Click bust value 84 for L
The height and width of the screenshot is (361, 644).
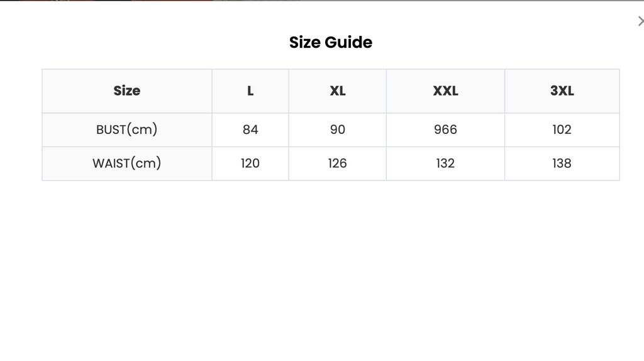click(x=250, y=130)
